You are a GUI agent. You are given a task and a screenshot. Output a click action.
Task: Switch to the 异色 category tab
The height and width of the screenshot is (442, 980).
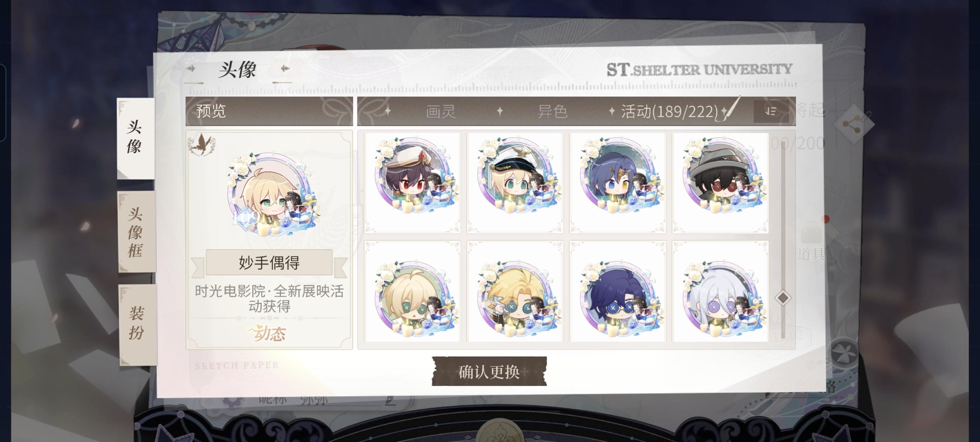pos(552,111)
